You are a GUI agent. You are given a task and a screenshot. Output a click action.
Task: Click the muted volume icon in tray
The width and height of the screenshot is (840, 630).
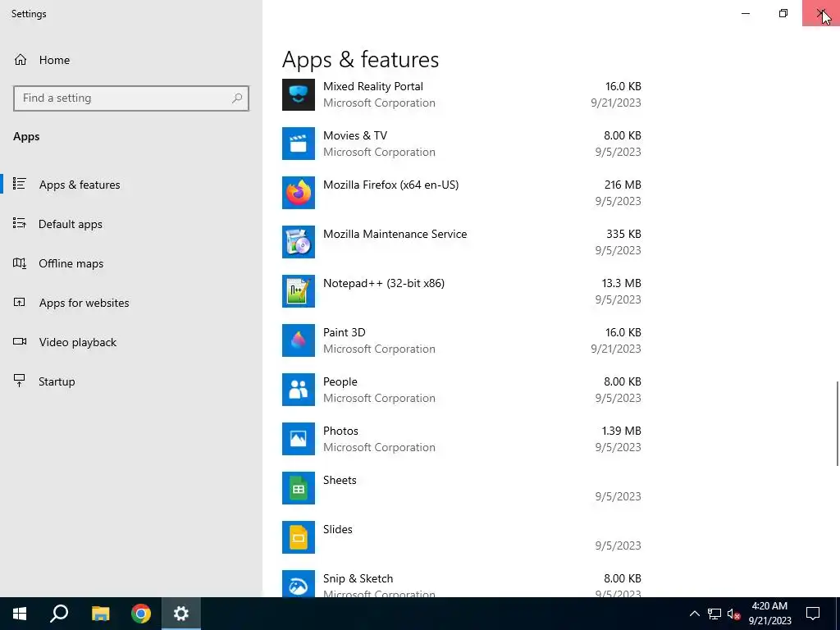(x=733, y=614)
